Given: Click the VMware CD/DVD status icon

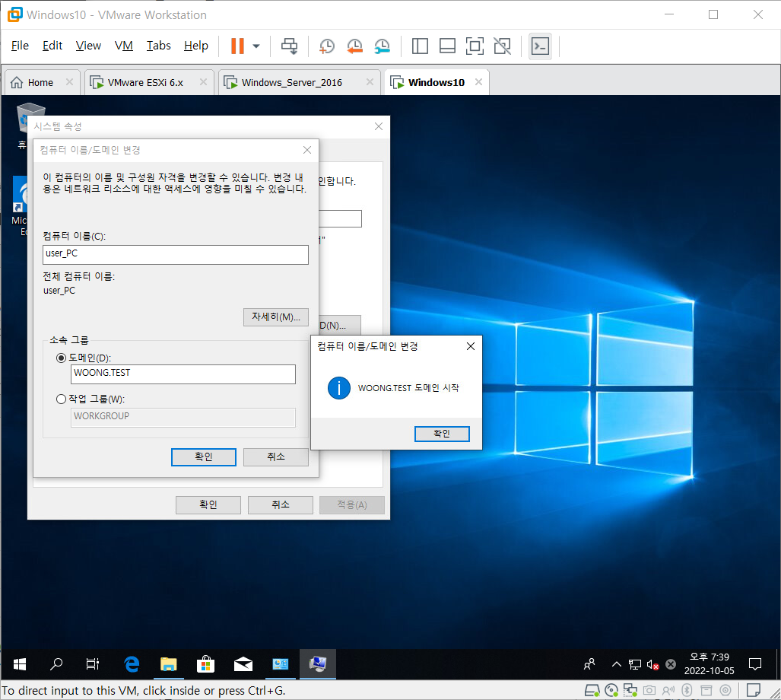Looking at the screenshot, I should coord(611,690).
